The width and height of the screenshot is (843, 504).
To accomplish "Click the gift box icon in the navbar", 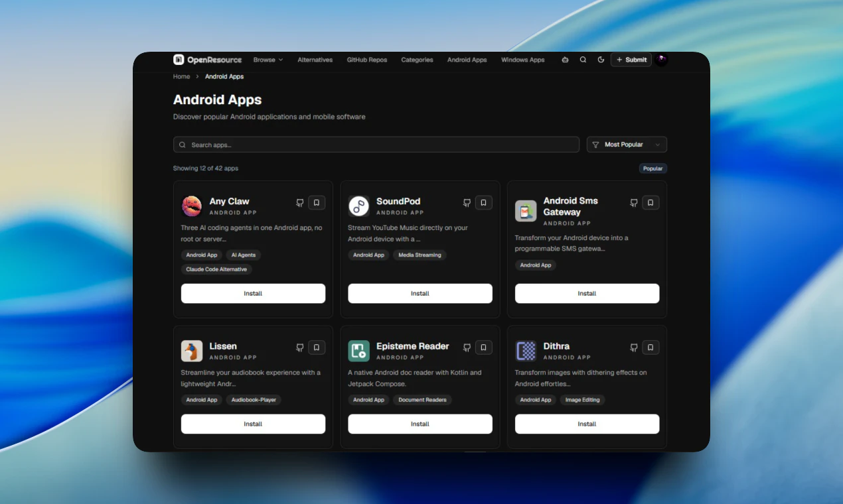I will pos(565,60).
